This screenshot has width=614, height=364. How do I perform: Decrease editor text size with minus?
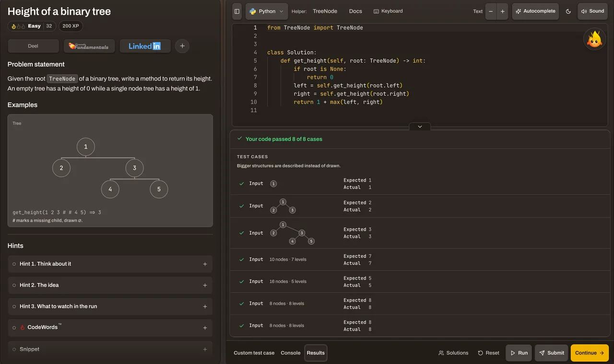coord(491,12)
